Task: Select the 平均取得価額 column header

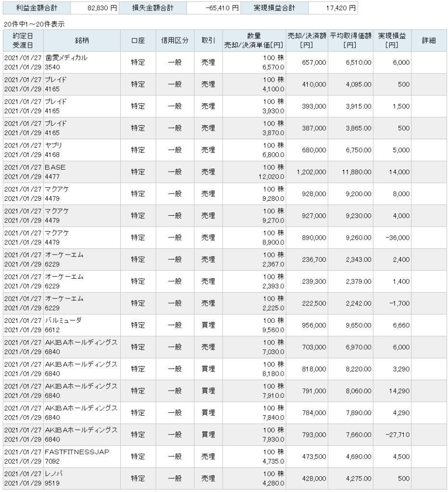Action: (x=351, y=40)
